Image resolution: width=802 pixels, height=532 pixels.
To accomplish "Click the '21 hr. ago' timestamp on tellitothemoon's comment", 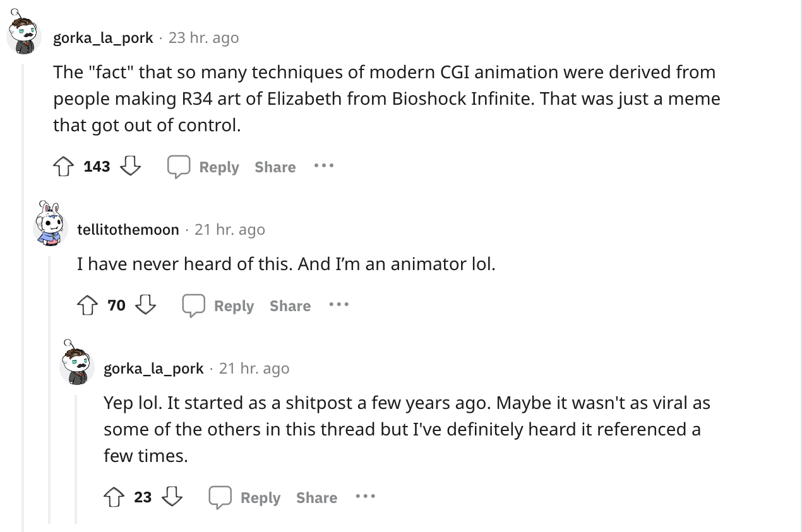I will [230, 230].
